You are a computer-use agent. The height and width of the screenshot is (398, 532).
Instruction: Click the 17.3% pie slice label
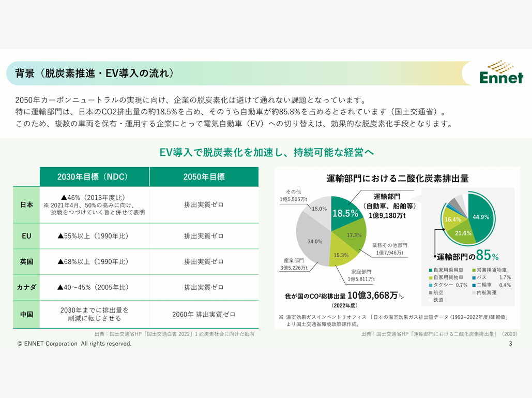coord(354,235)
